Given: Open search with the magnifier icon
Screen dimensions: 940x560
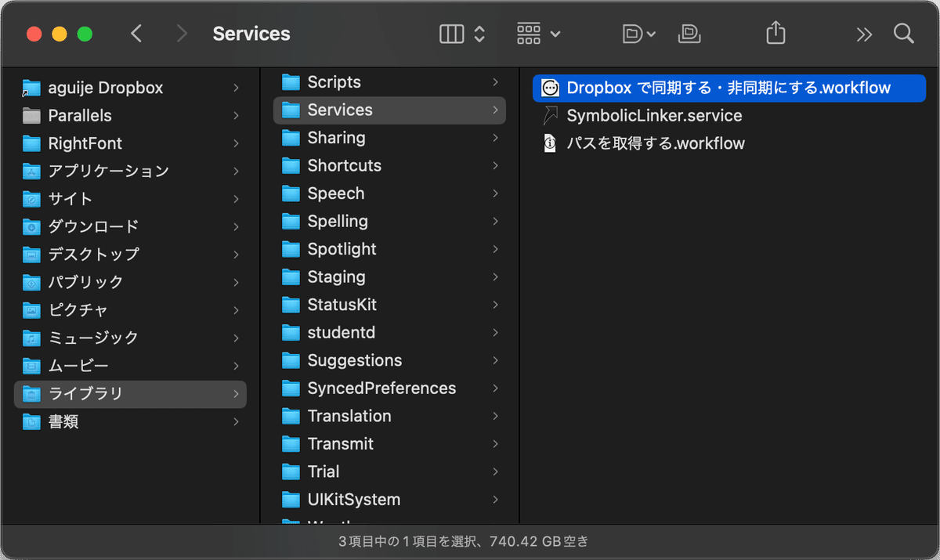Looking at the screenshot, I should tap(903, 34).
